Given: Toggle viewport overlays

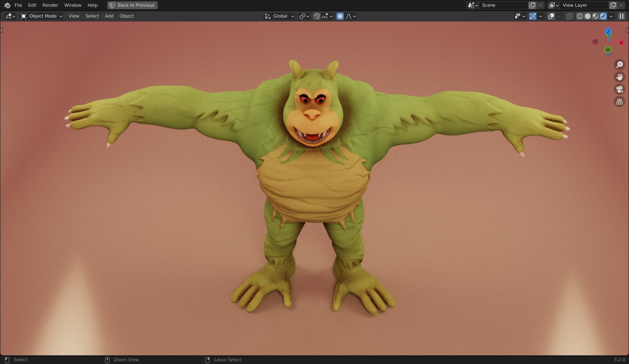Looking at the screenshot, I should tap(551, 16).
